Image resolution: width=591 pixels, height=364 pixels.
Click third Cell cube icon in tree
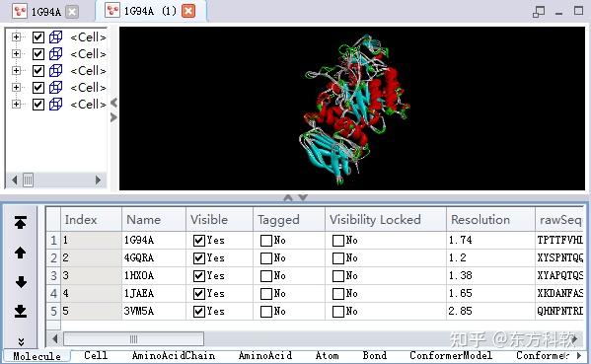[x=56, y=70]
